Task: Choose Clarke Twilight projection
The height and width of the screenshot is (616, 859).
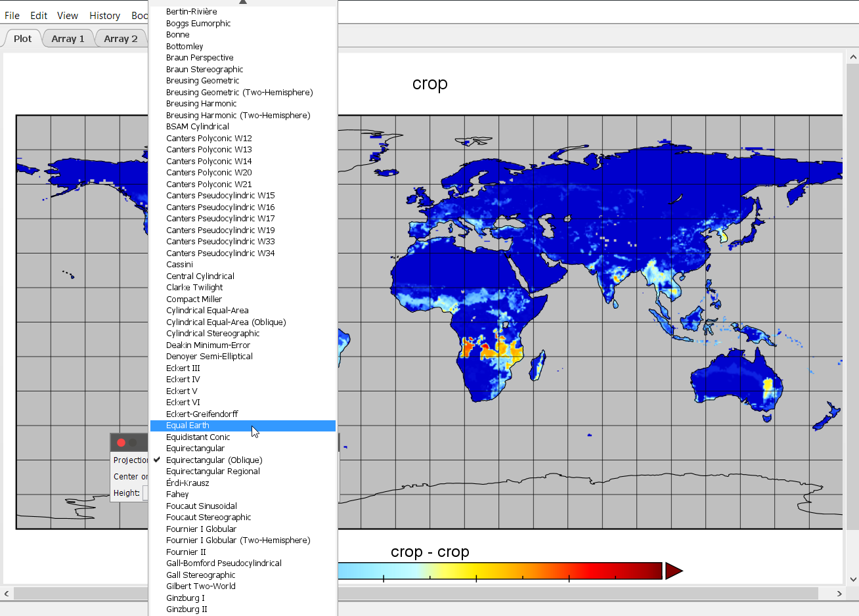Action: [243, 288]
